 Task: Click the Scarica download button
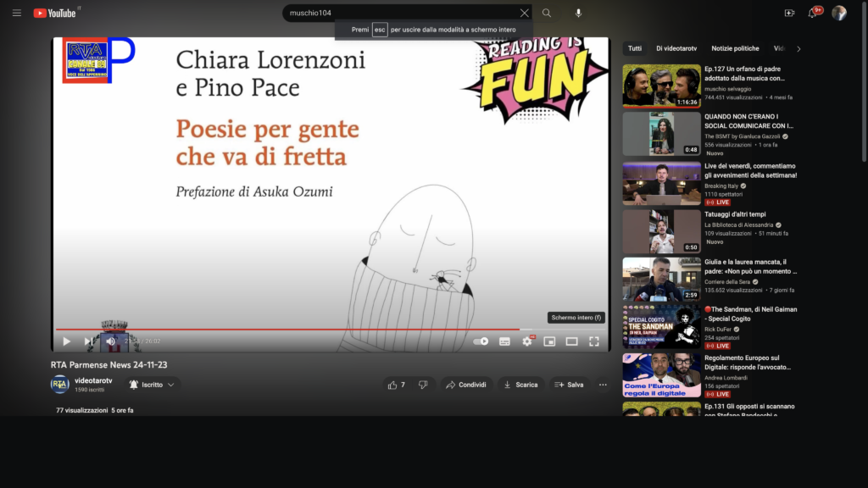click(x=520, y=385)
